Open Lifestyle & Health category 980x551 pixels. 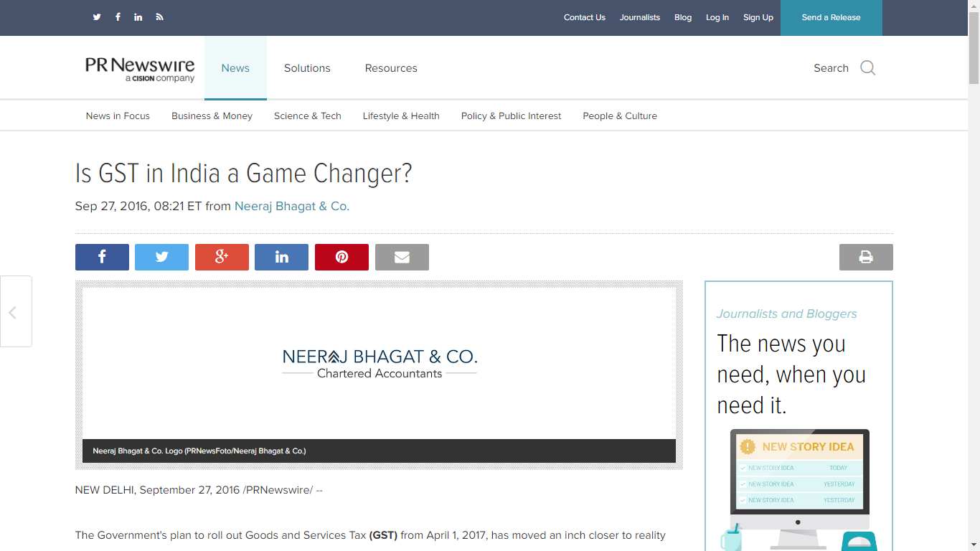pyautogui.click(x=401, y=116)
